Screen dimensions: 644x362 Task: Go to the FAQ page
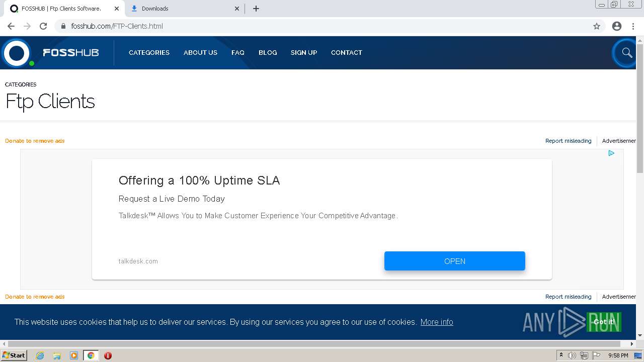pyautogui.click(x=238, y=52)
